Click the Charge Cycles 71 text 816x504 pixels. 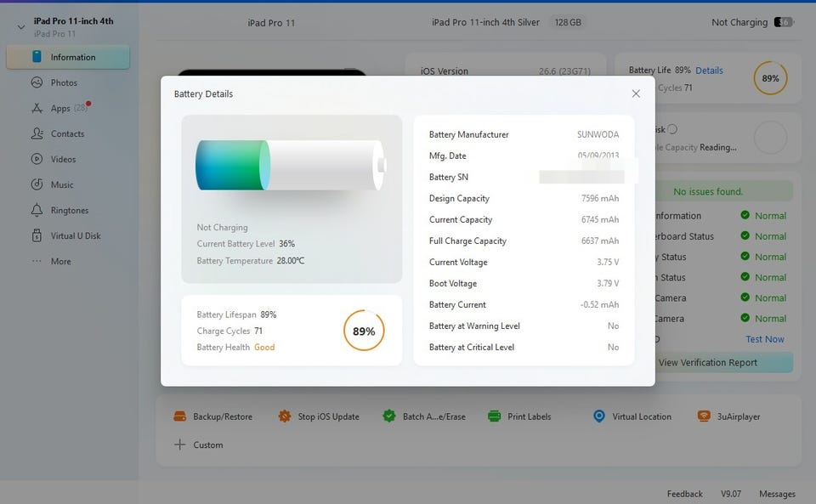(229, 331)
